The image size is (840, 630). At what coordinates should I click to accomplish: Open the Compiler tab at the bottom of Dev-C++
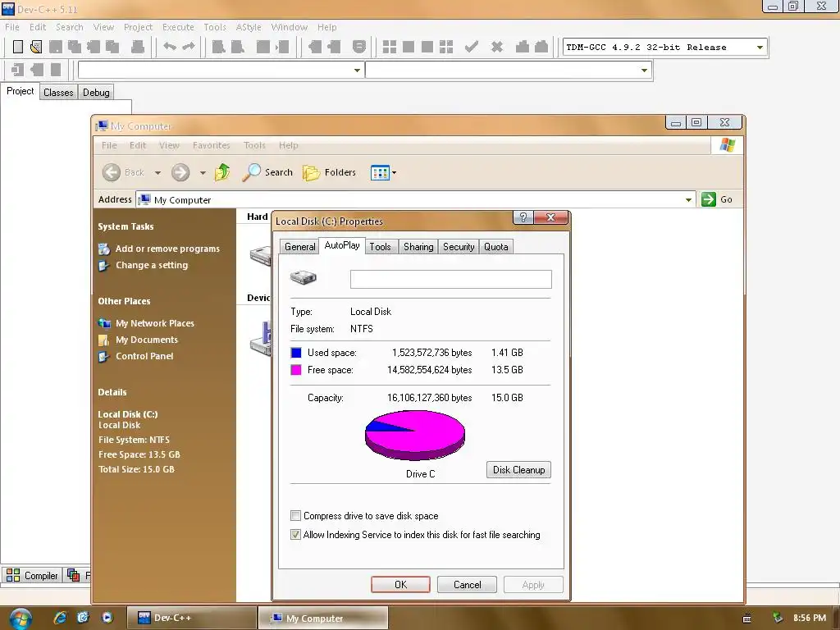32,575
